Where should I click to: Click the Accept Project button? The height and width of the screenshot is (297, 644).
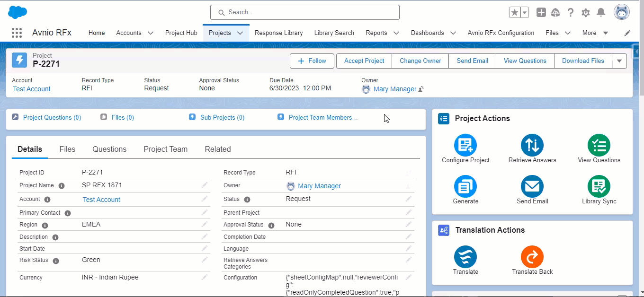tap(364, 61)
